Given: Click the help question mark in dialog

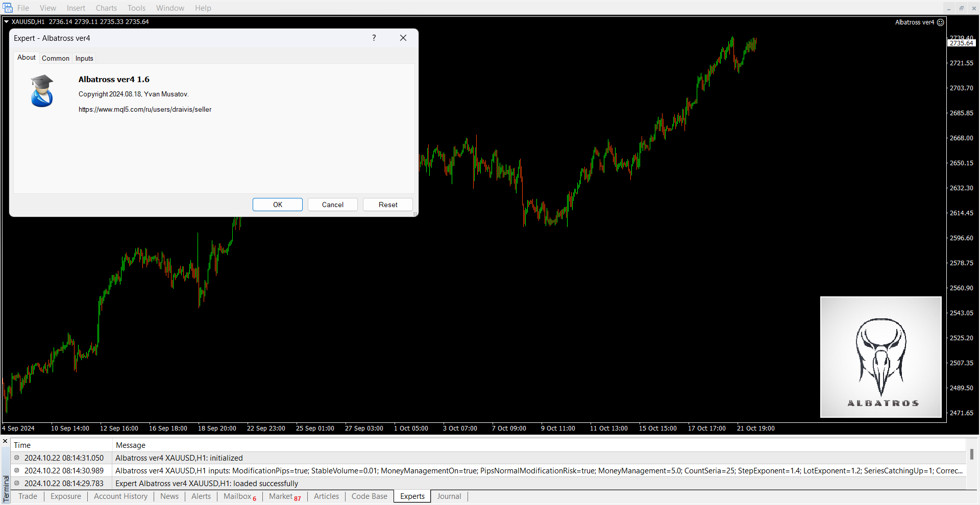Looking at the screenshot, I should click(374, 38).
